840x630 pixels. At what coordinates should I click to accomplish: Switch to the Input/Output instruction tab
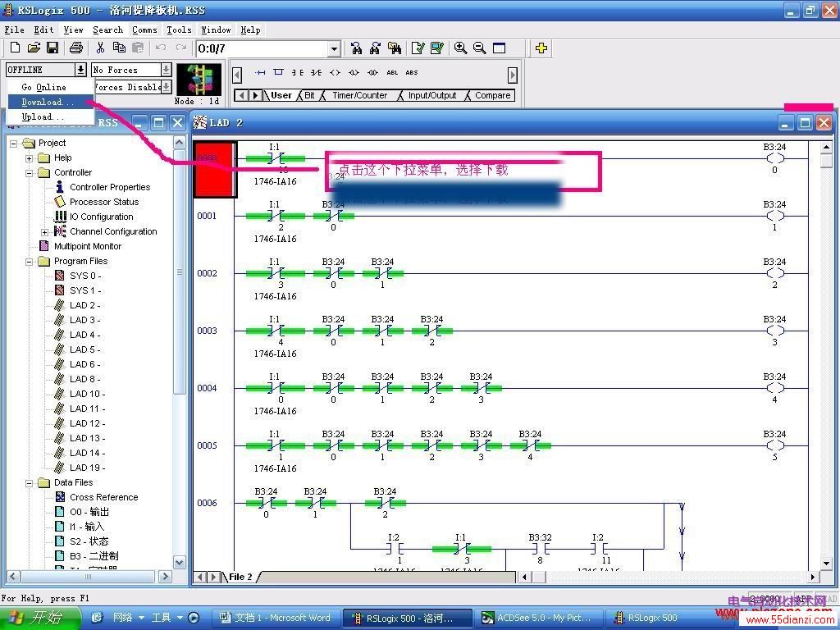point(431,95)
